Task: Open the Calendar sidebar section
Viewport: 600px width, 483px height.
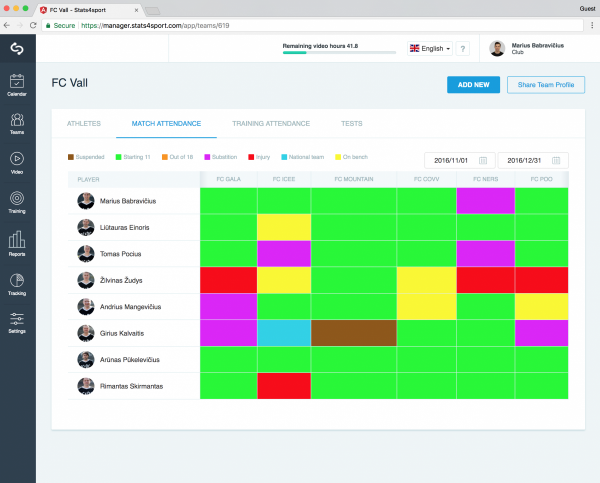Action: pos(17,85)
